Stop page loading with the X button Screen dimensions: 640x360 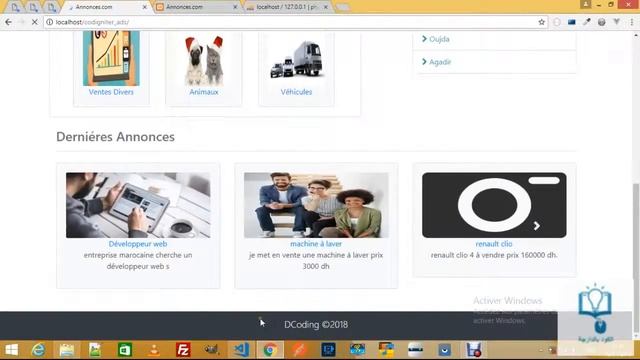35,22
